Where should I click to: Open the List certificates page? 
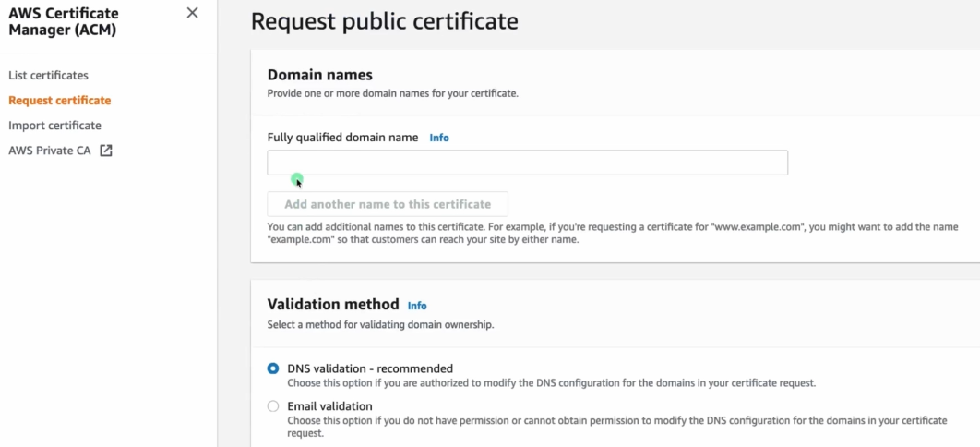pos(48,75)
